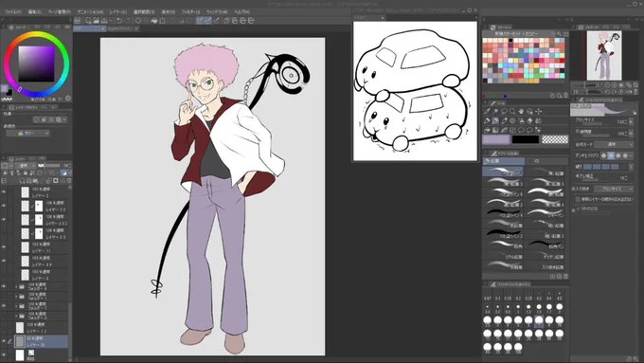Expand フォルダー 1 in layer list

(x=16, y=297)
